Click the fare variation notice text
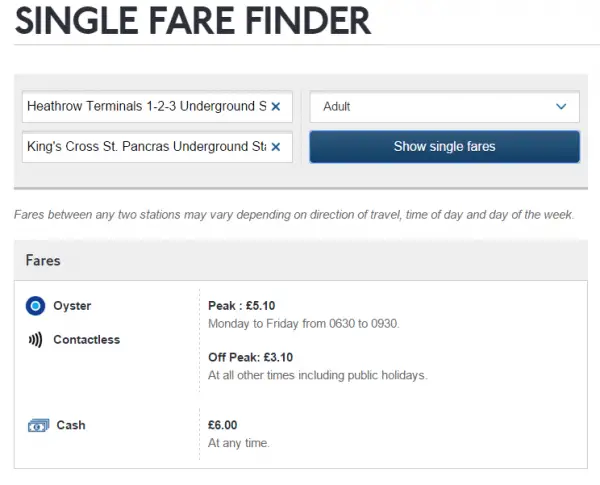600x485 pixels. (294, 215)
